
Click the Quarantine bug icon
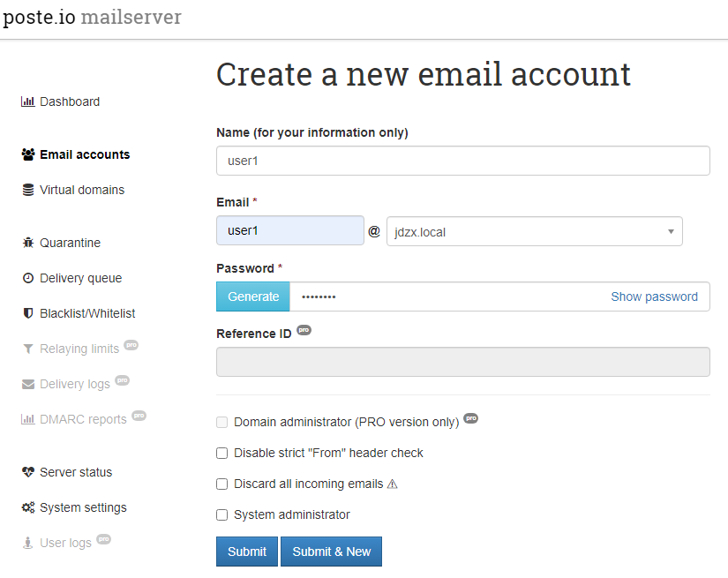(x=28, y=243)
